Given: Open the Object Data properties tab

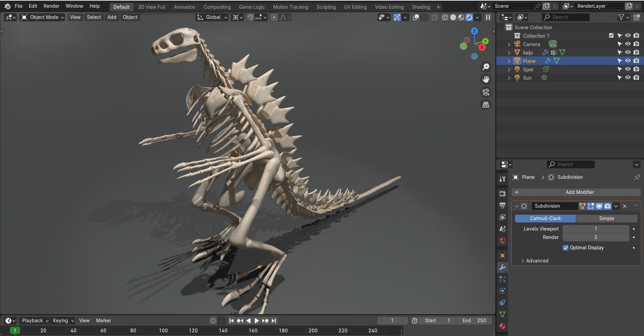Looking at the screenshot, I should (502, 315).
